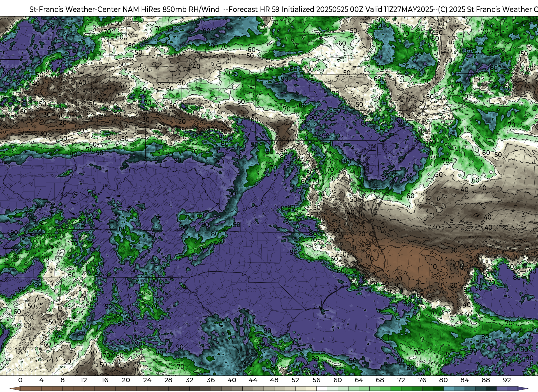Click the white colorbar segment below the 56 label
Screen dimensions: 538x392
coord(322,389)
